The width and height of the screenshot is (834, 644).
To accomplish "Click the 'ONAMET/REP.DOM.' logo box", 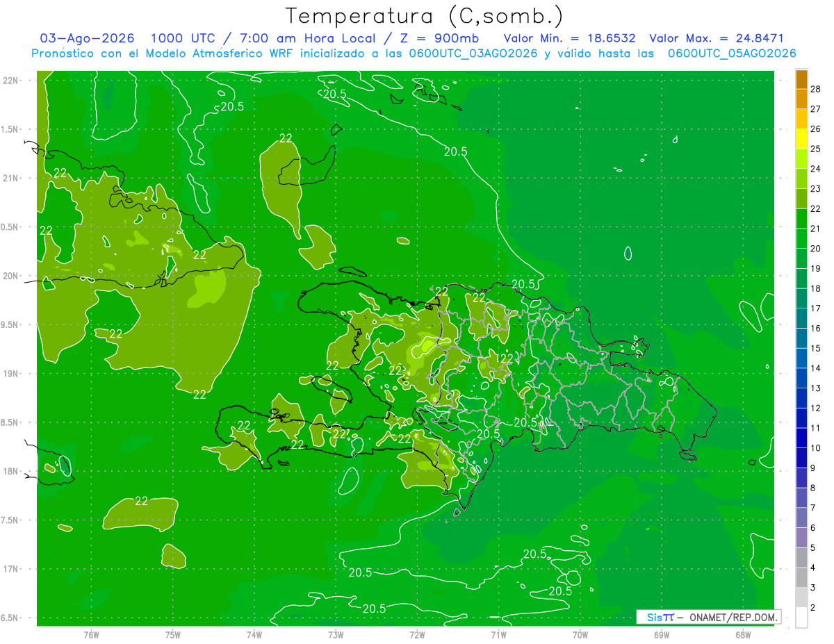I will click(x=709, y=617).
